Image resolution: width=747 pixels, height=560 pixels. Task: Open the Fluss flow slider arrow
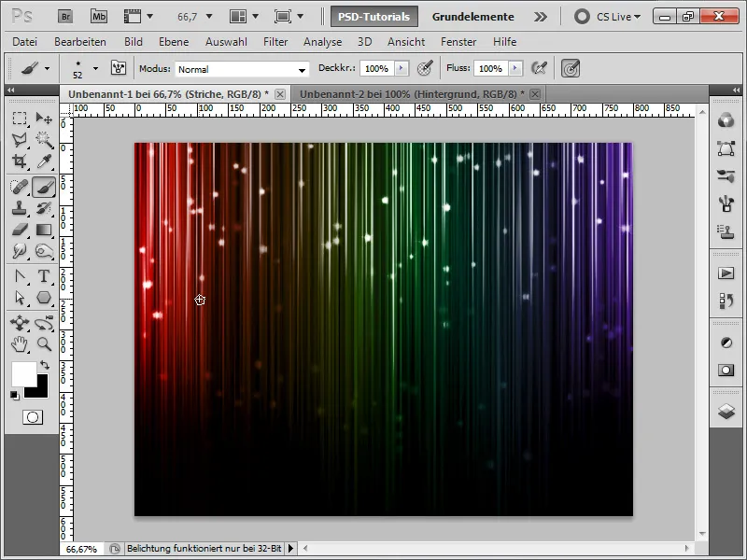tap(515, 68)
